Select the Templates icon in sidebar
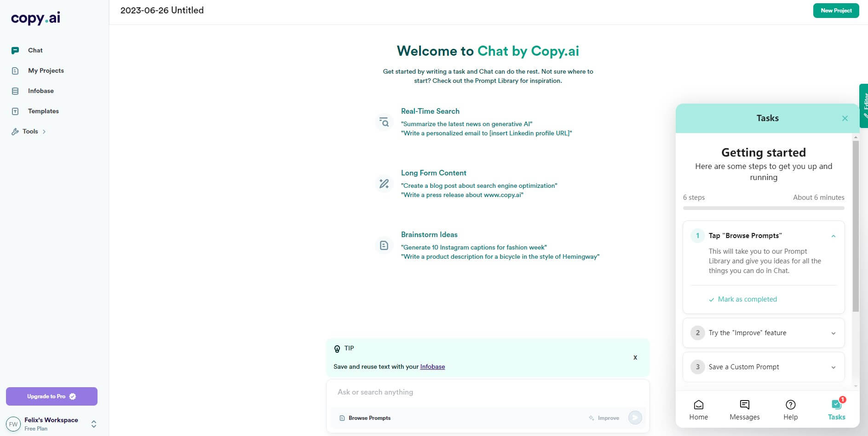 coord(15,111)
